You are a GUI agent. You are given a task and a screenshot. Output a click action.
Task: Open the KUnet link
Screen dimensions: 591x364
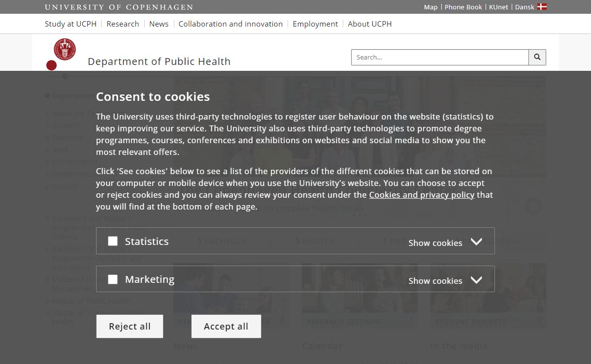coord(498,7)
